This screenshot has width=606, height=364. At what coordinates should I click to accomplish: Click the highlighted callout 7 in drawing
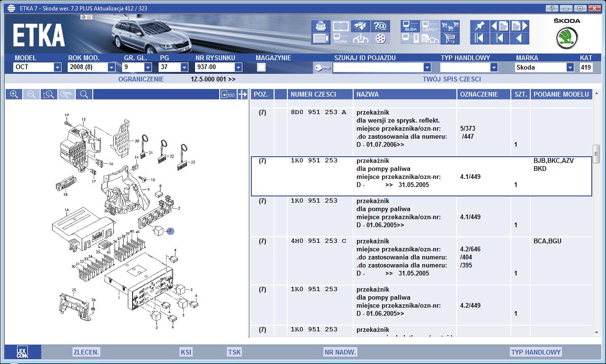[170, 231]
